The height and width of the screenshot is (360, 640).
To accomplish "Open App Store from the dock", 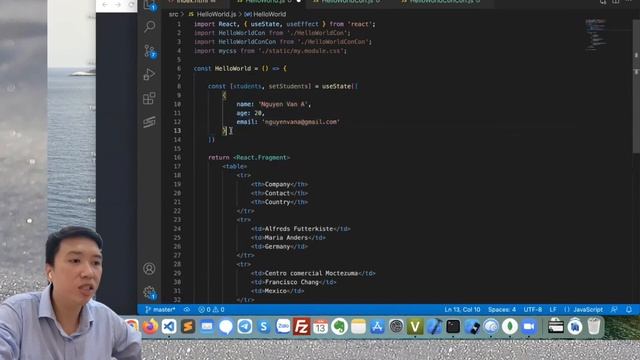I will click(377, 327).
